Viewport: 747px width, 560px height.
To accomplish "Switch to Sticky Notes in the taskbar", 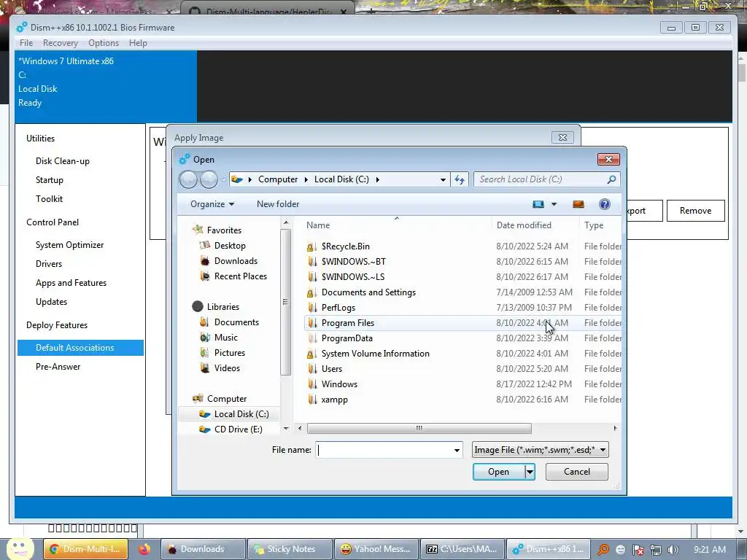I will [x=289, y=549].
